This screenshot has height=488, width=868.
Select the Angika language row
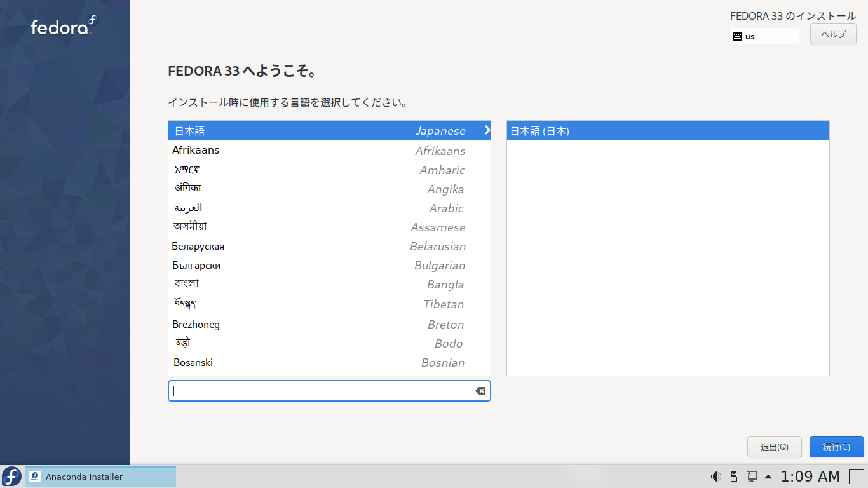tap(329, 189)
